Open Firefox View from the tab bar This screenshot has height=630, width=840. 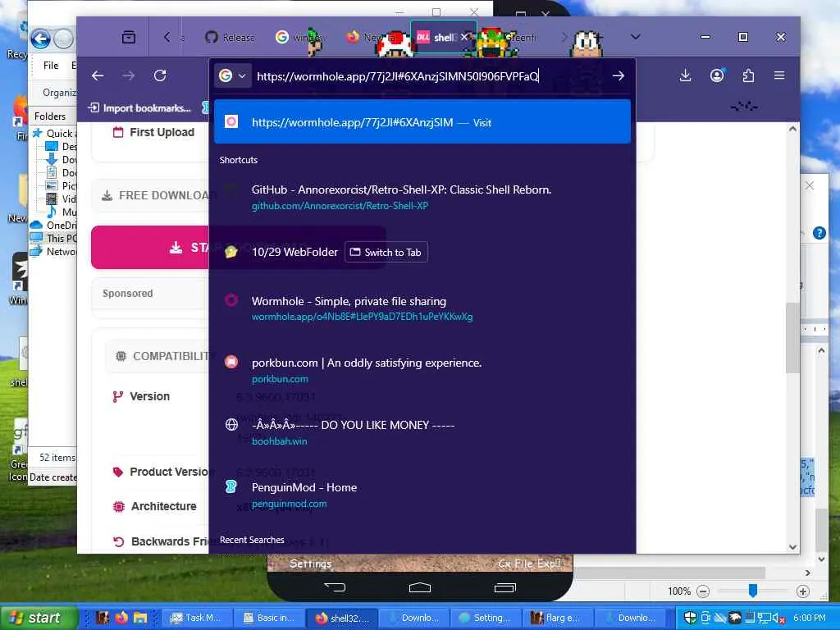129,37
